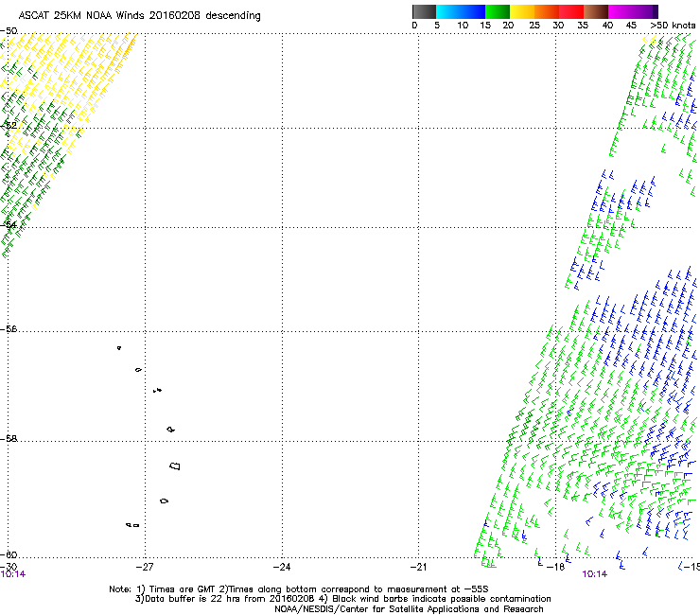Click the yellow 20-25 knots color band
Viewport: 700px width, 615px height.
522,11
